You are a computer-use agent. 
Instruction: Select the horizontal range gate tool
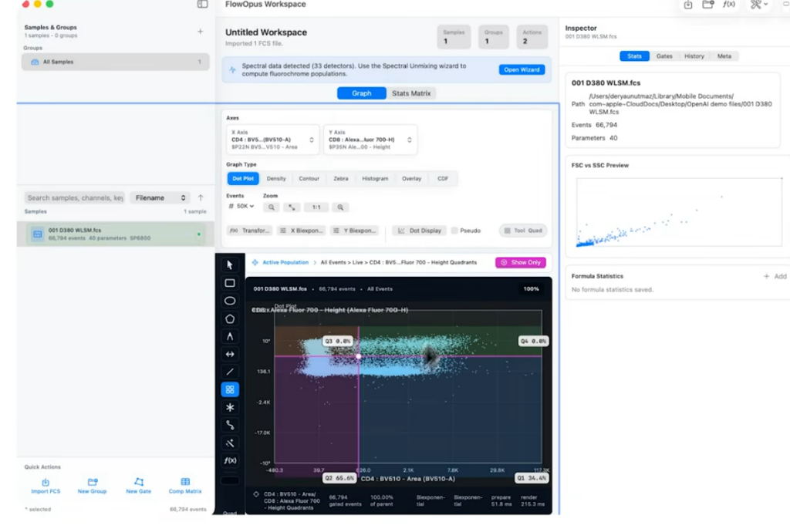coord(230,355)
